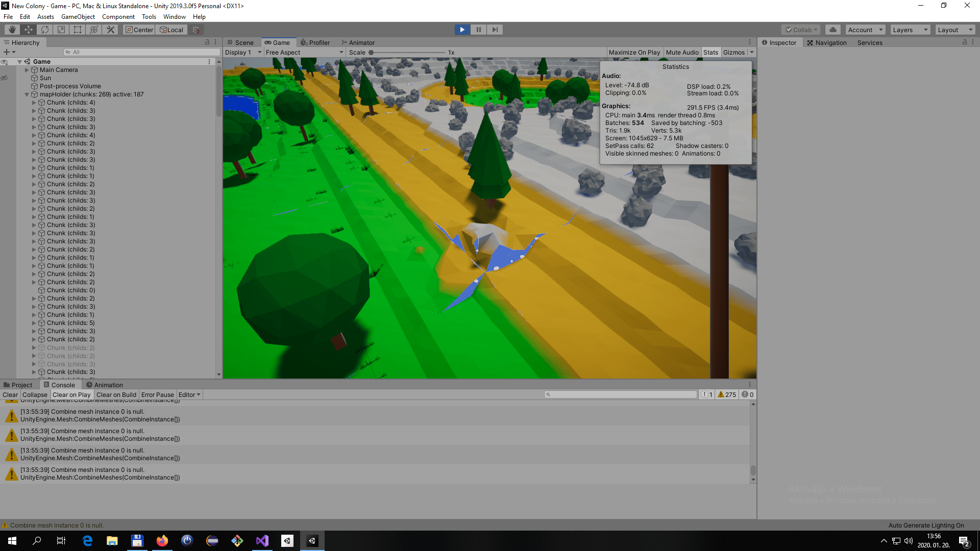Image resolution: width=980 pixels, height=551 pixels.
Task: Click the Step frame button
Action: pos(495,30)
